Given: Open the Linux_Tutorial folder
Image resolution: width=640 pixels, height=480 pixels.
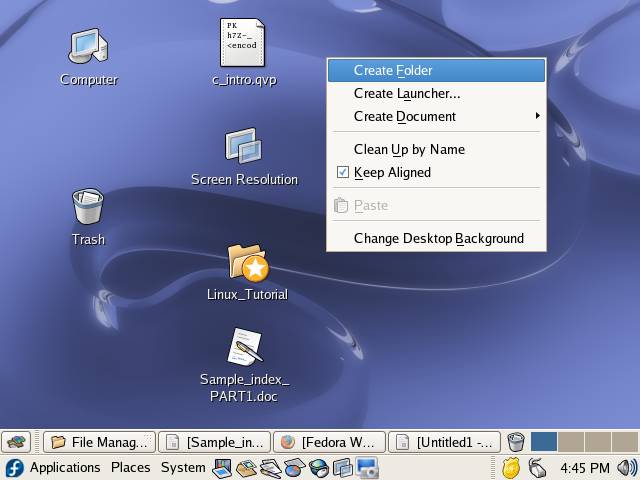Looking at the screenshot, I should [247, 262].
